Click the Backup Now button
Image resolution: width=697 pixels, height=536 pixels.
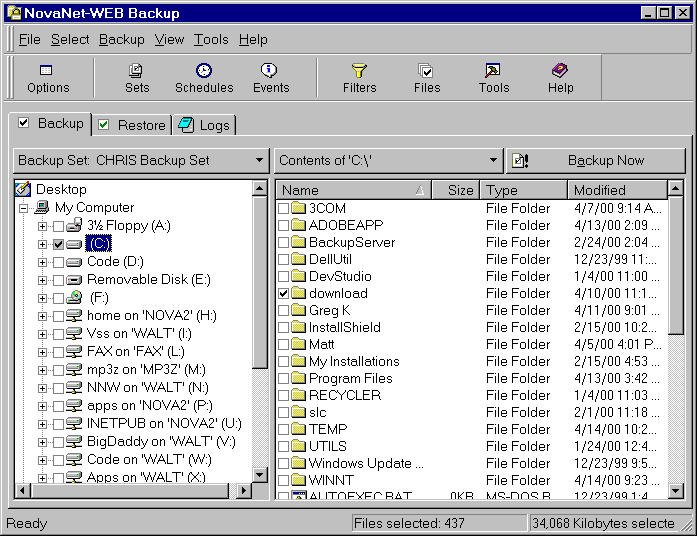point(596,160)
